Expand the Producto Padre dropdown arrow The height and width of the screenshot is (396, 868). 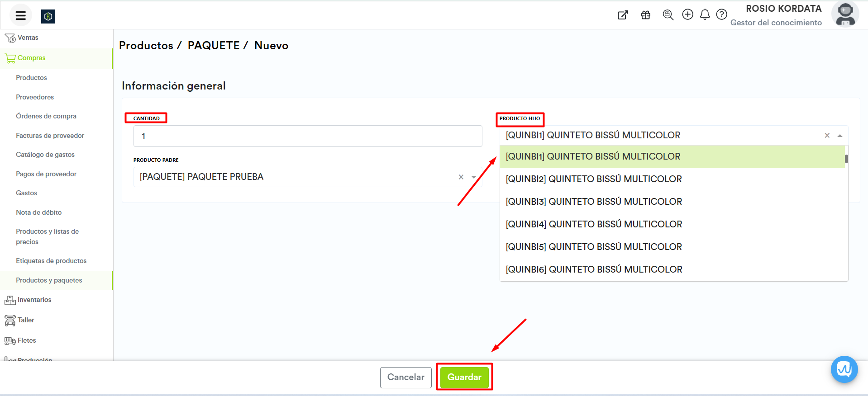click(473, 177)
